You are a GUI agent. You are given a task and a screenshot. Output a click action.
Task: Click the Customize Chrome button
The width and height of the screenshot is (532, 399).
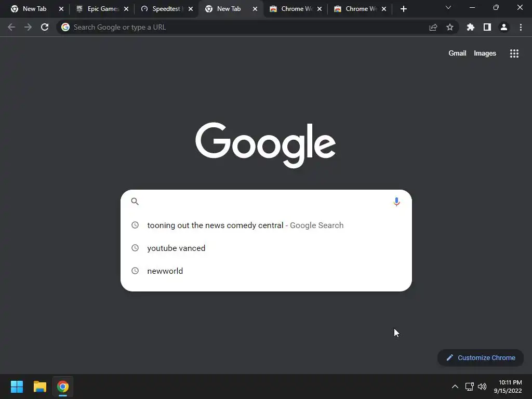tap(481, 357)
